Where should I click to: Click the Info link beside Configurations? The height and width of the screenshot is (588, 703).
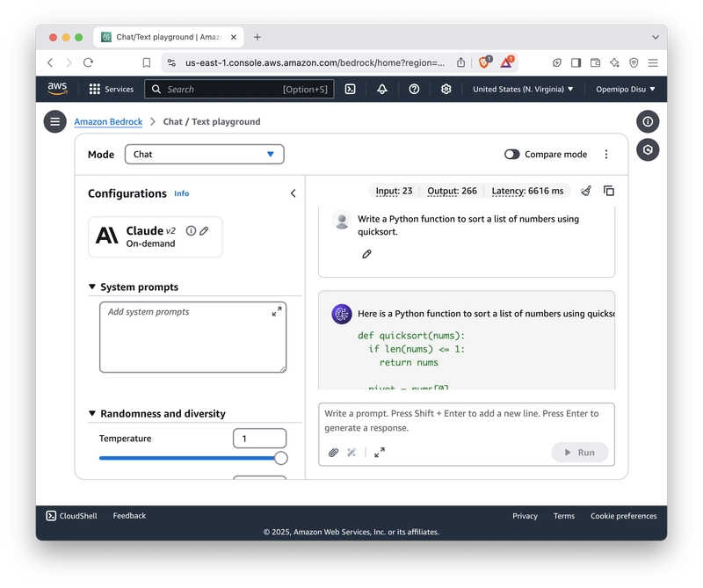(x=181, y=193)
